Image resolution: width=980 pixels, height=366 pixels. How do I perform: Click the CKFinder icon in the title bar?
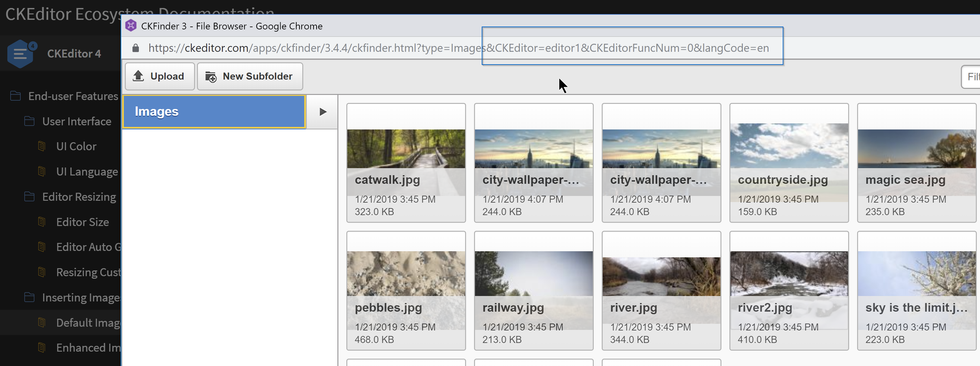click(131, 26)
